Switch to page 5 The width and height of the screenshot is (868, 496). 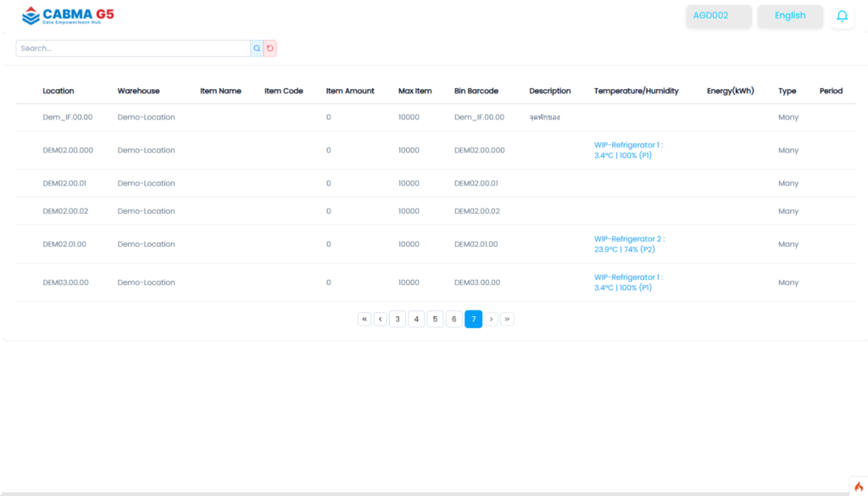click(x=435, y=319)
